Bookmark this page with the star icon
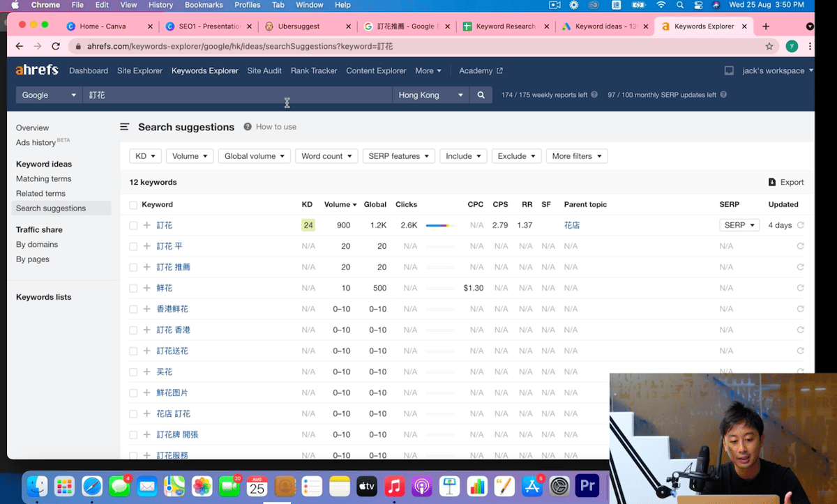 pyautogui.click(x=769, y=47)
